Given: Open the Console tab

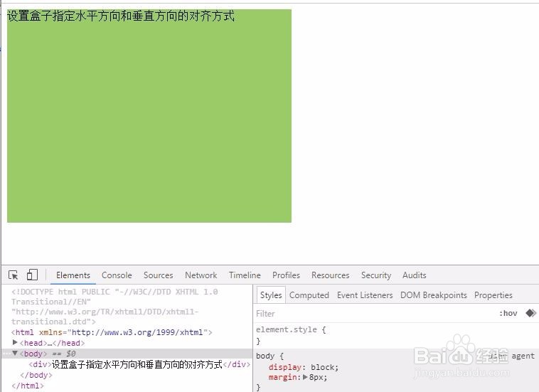Looking at the screenshot, I should pyautogui.click(x=117, y=275).
